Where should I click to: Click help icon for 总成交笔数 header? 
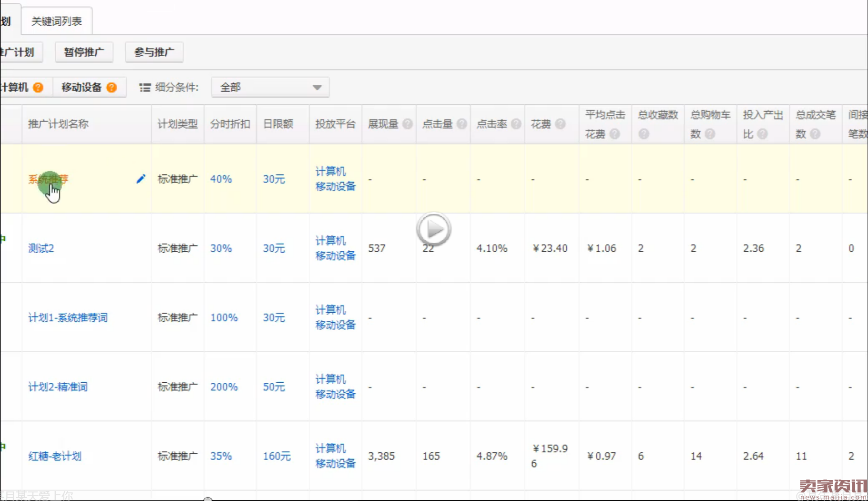[815, 134]
